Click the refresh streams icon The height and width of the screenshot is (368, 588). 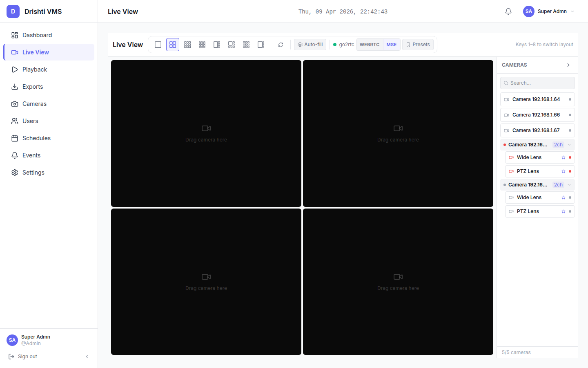(281, 45)
